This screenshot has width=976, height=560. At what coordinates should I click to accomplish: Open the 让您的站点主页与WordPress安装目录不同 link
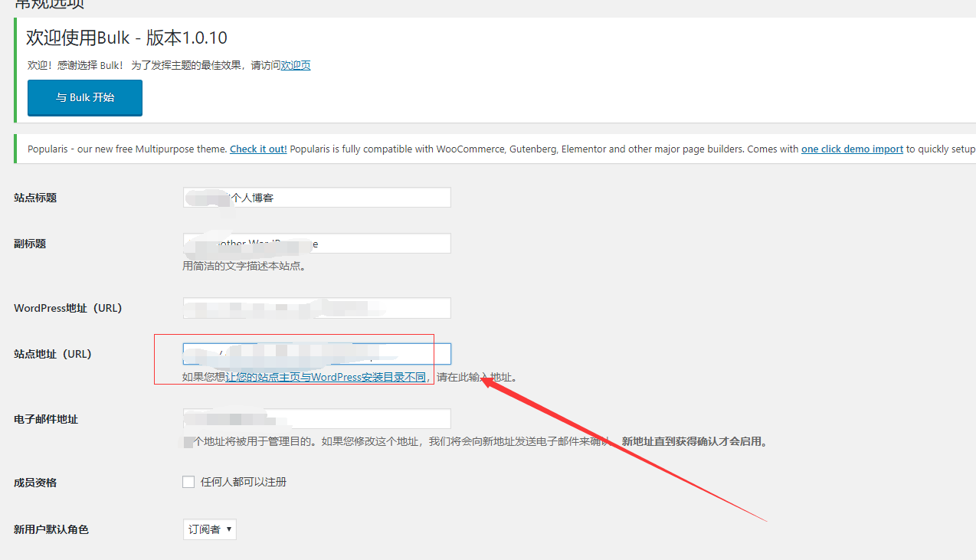[x=326, y=377]
